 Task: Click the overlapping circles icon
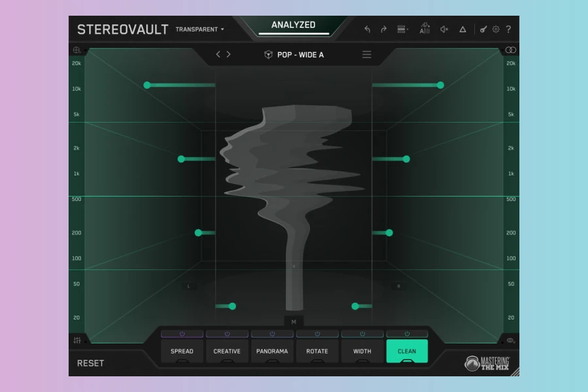pos(510,50)
